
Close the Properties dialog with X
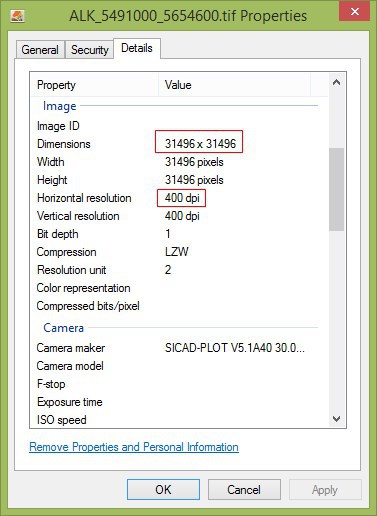[x=354, y=11]
